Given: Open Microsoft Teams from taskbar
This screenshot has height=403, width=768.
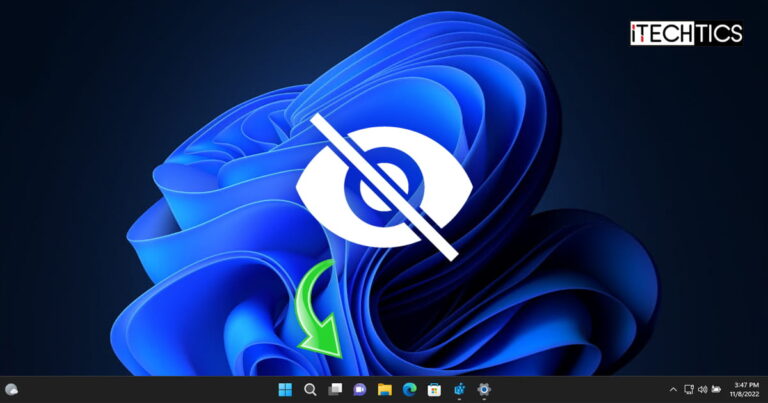Looking at the screenshot, I should click(459, 389).
